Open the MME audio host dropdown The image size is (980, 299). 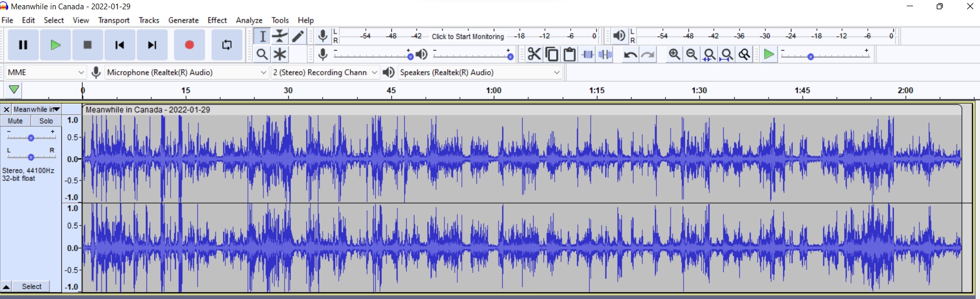coord(45,72)
